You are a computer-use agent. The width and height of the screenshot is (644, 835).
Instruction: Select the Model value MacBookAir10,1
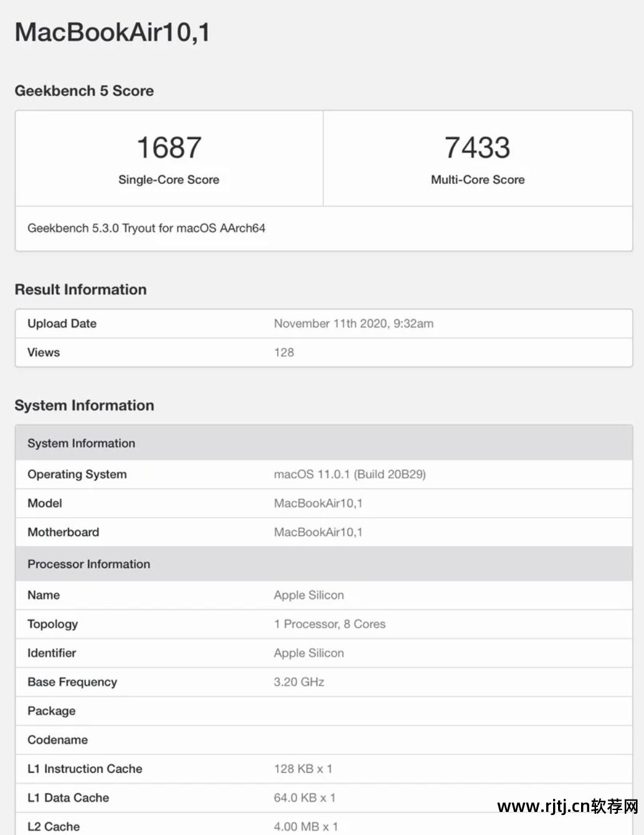pos(318,503)
